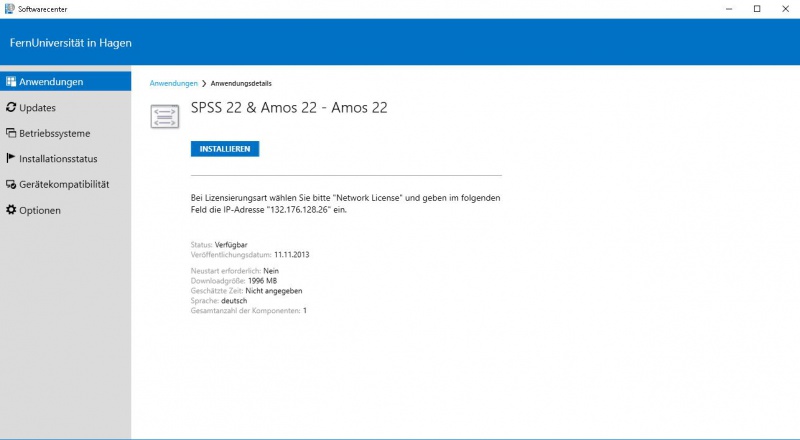The image size is (800, 440).
Task: Click the Status value Verfügbar
Action: pos(231,245)
